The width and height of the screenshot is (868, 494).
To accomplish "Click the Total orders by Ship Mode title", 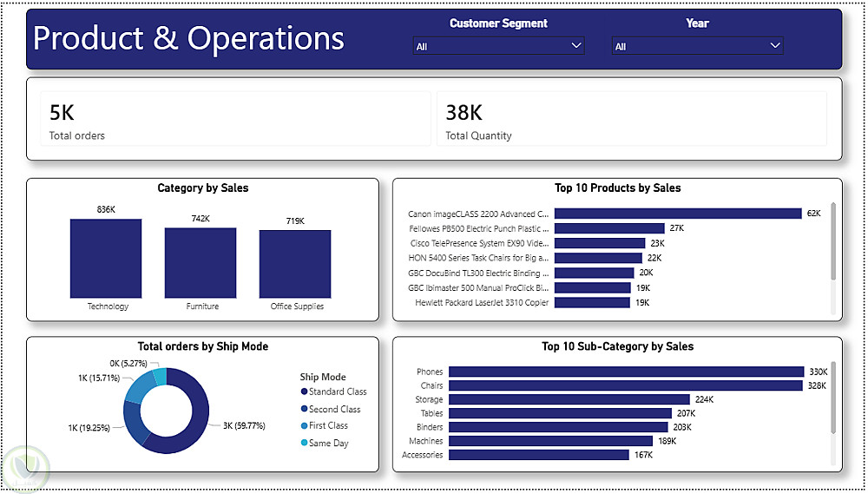I will (202, 346).
